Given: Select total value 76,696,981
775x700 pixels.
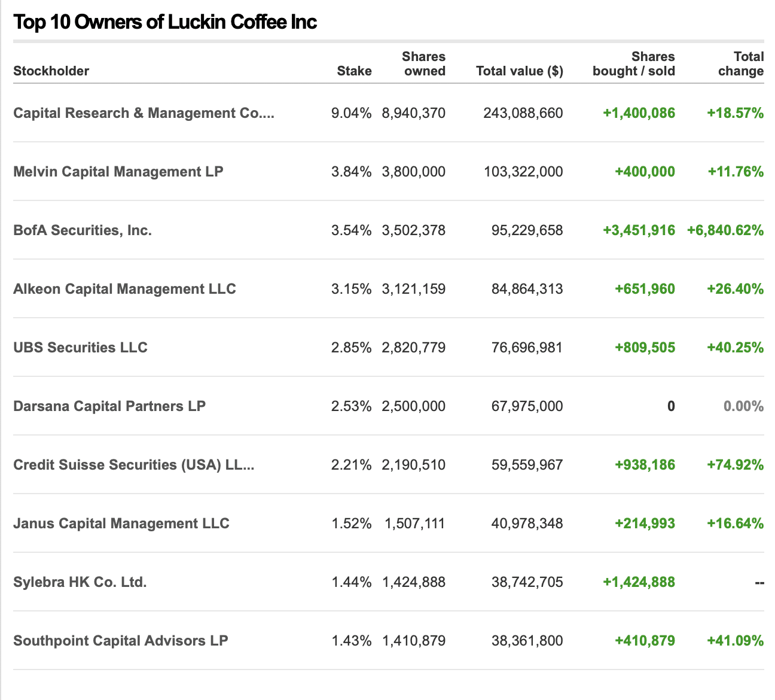Looking at the screenshot, I should pos(527,348).
